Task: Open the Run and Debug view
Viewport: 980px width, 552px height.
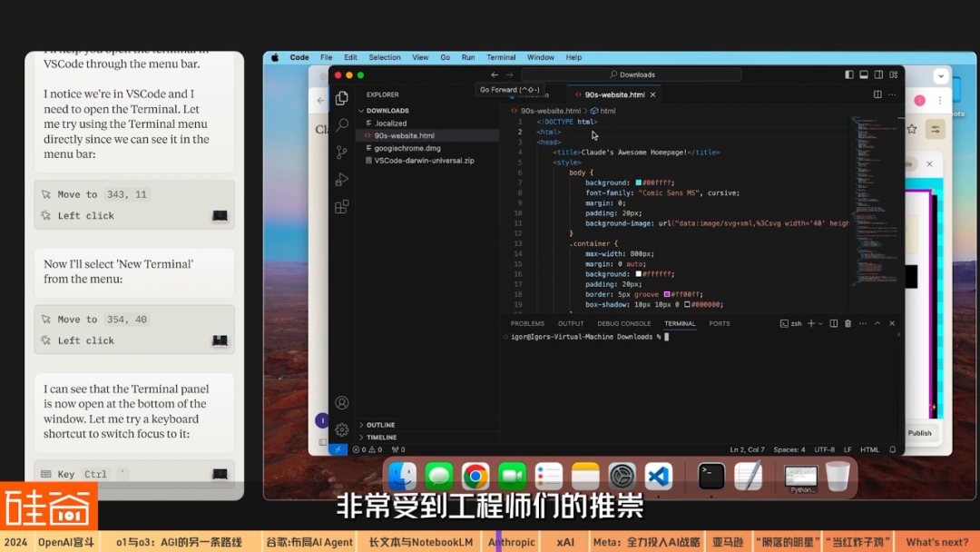Action: [x=342, y=180]
